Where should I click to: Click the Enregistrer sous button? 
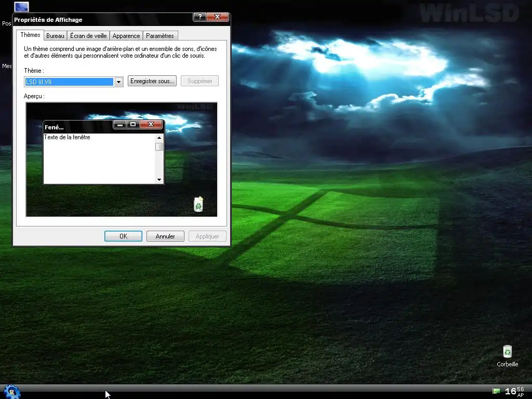(152, 81)
